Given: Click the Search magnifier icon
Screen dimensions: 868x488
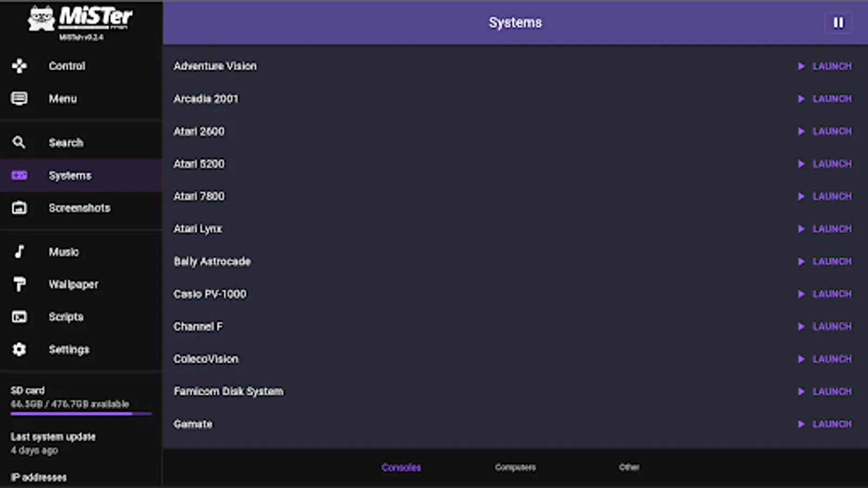Looking at the screenshot, I should click(x=20, y=142).
